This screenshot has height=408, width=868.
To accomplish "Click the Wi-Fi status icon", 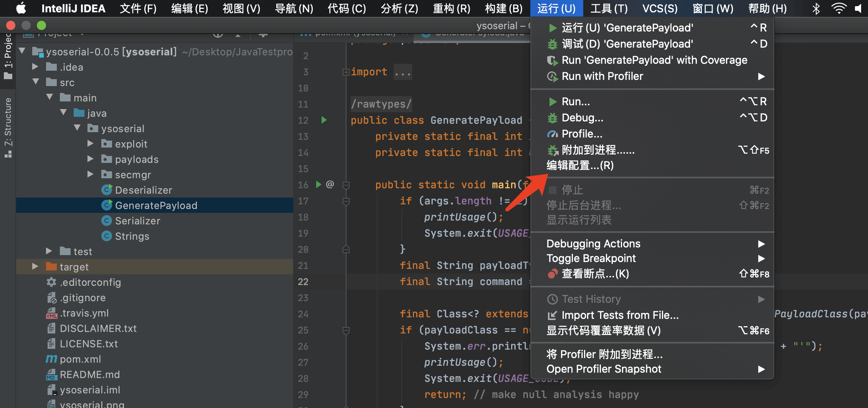I will tap(839, 8).
